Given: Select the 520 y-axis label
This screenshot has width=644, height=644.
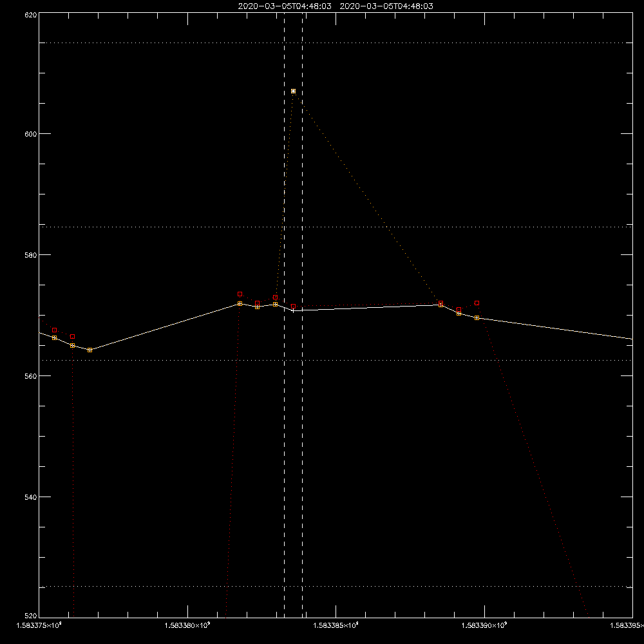Looking at the screenshot, I should 31,616.
